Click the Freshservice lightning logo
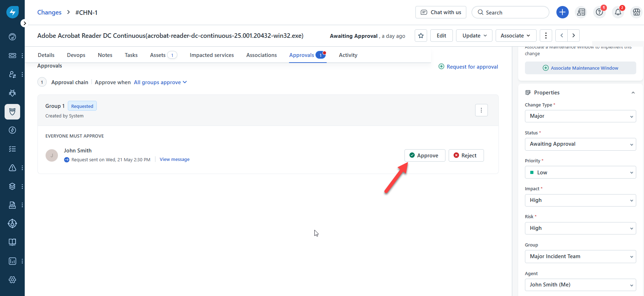Image resolution: width=644 pixels, height=296 pixels. [x=12, y=12]
